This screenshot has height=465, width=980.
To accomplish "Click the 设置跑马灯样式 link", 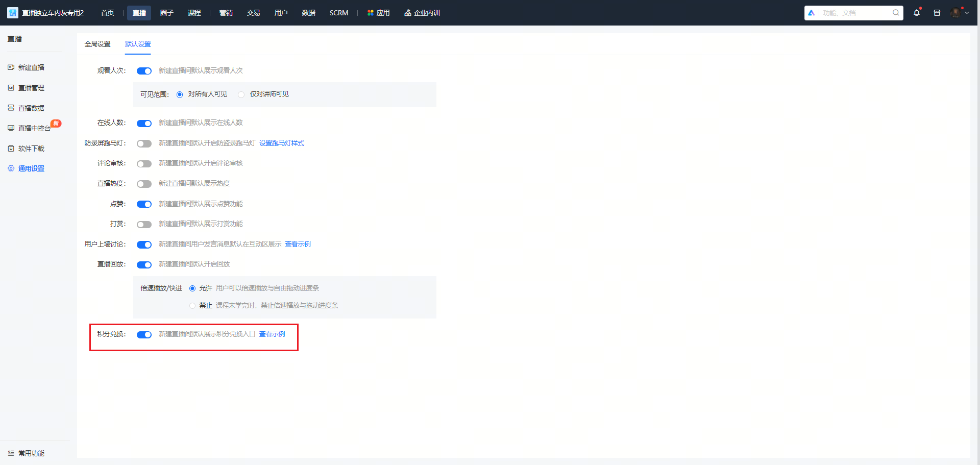I will click(x=282, y=143).
